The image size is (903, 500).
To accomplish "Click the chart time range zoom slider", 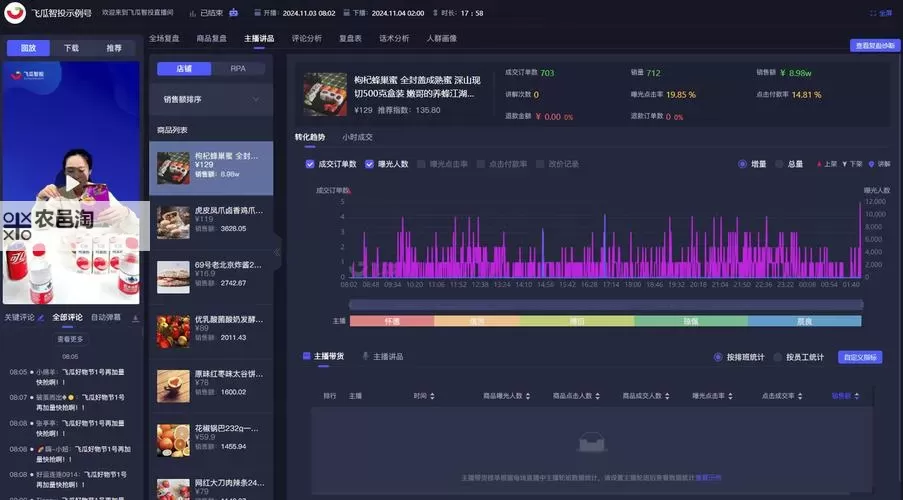I will [x=606, y=304].
